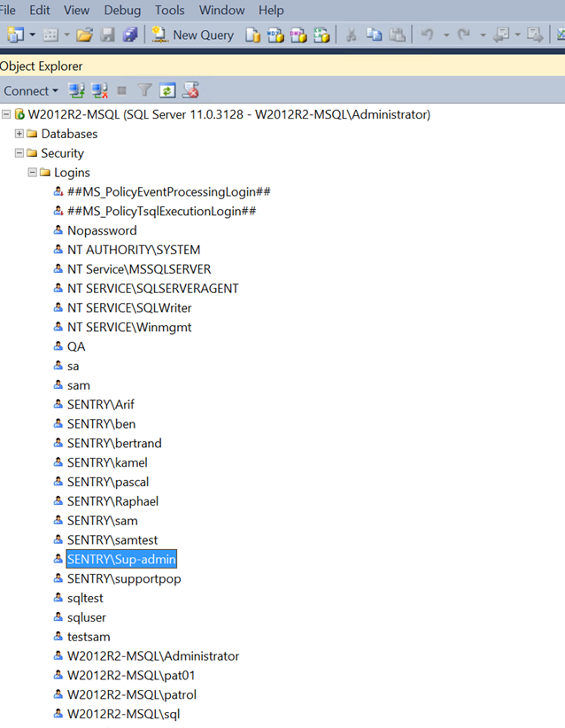Select the Nopassword login
Screen dimensions: 565x728
click(102, 231)
